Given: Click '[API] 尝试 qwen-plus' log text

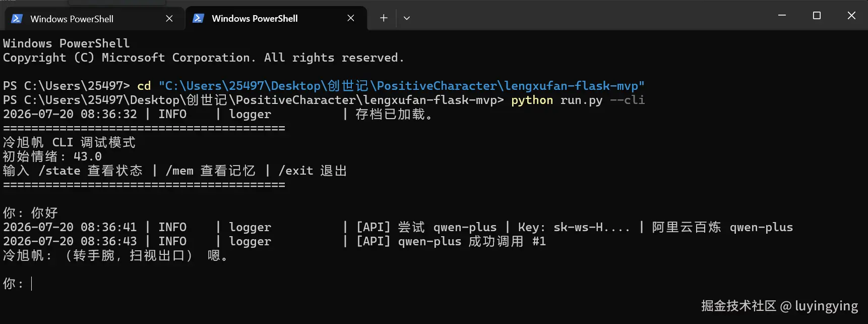Looking at the screenshot, I should (x=426, y=227).
